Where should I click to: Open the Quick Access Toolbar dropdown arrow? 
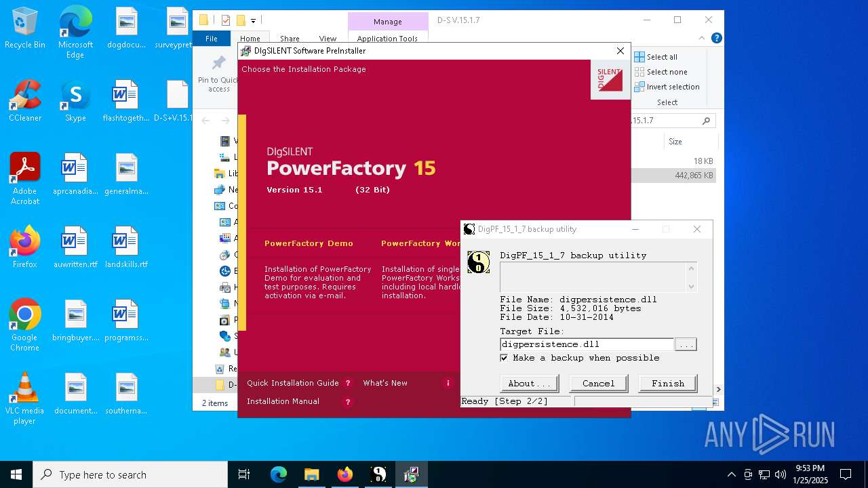coord(254,20)
